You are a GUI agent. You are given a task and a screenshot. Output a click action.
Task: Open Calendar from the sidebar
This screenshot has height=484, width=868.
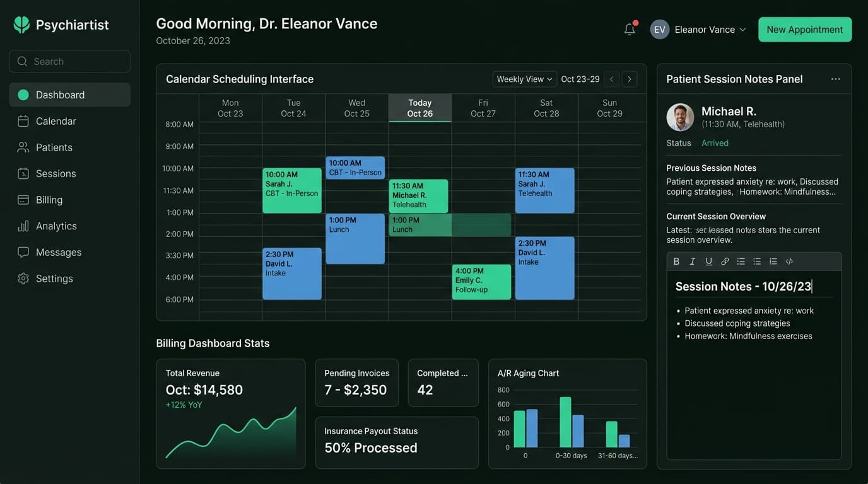pos(69,121)
